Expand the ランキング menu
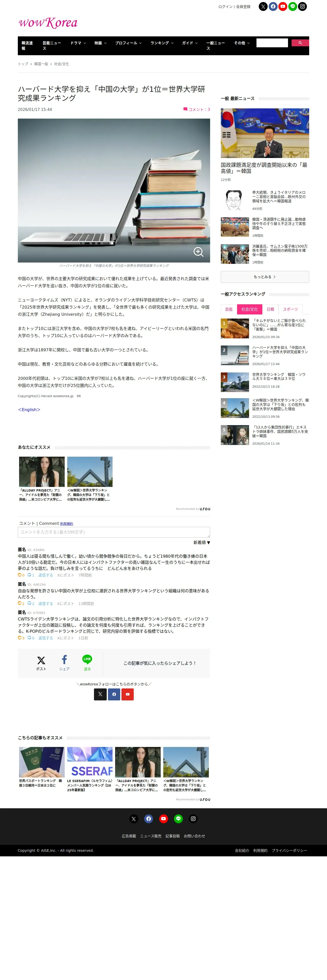The height and width of the screenshot is (980, 327). point(162,43)
